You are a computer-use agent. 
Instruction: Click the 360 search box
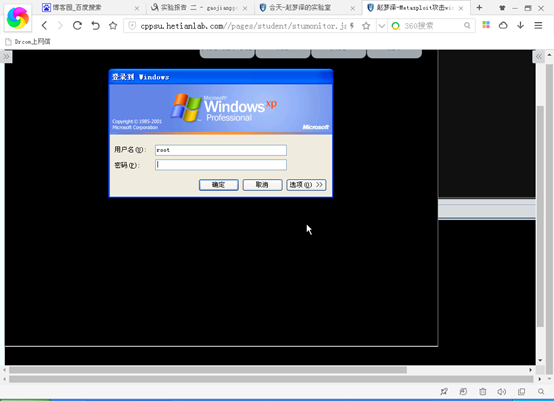[431, 26]
